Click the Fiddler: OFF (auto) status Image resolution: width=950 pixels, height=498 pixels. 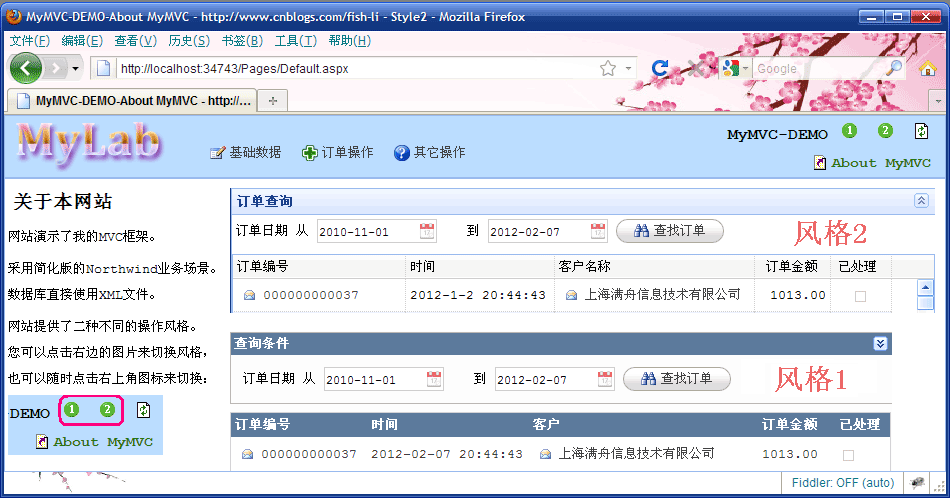point(843,483)
